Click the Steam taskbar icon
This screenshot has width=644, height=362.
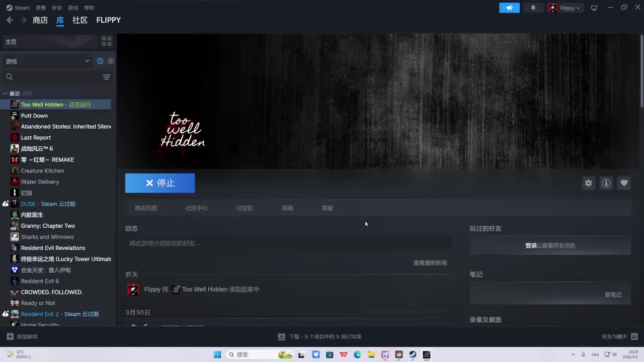[x=413, y=354]
